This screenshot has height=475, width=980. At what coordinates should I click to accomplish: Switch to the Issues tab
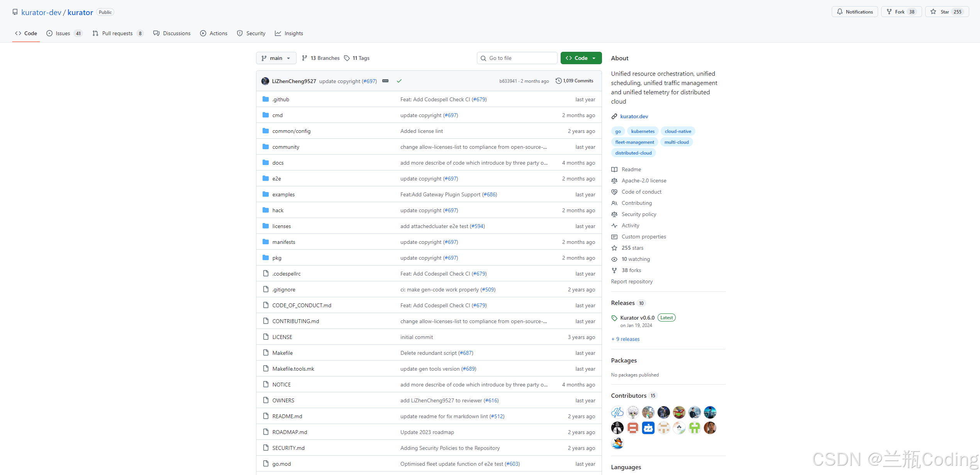tap(64, 33)
